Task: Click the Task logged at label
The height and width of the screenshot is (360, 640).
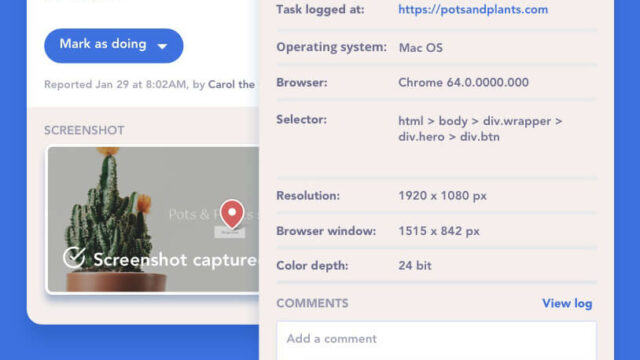Action: click(320, 9)
